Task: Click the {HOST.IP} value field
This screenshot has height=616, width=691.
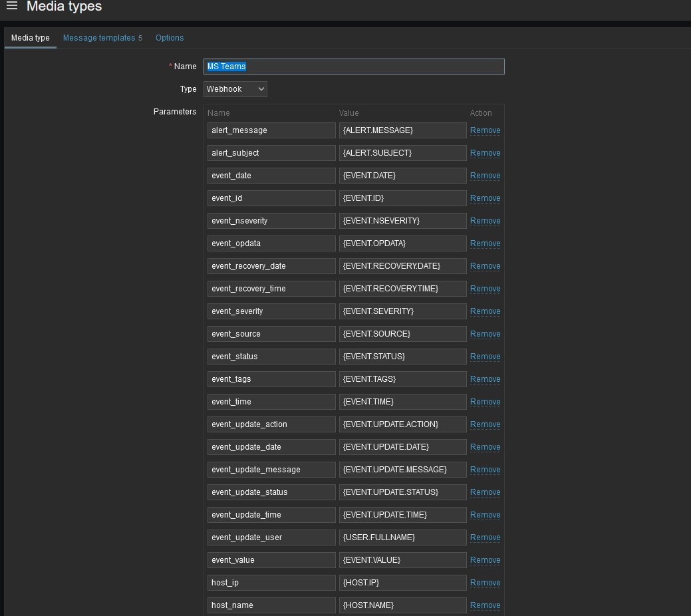Action: click(x=403, y=583)
